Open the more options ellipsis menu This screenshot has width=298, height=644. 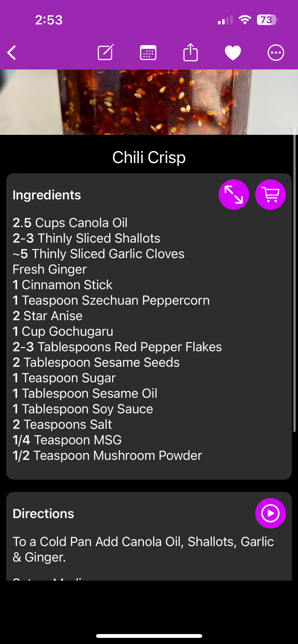click(x=276, y=53)
